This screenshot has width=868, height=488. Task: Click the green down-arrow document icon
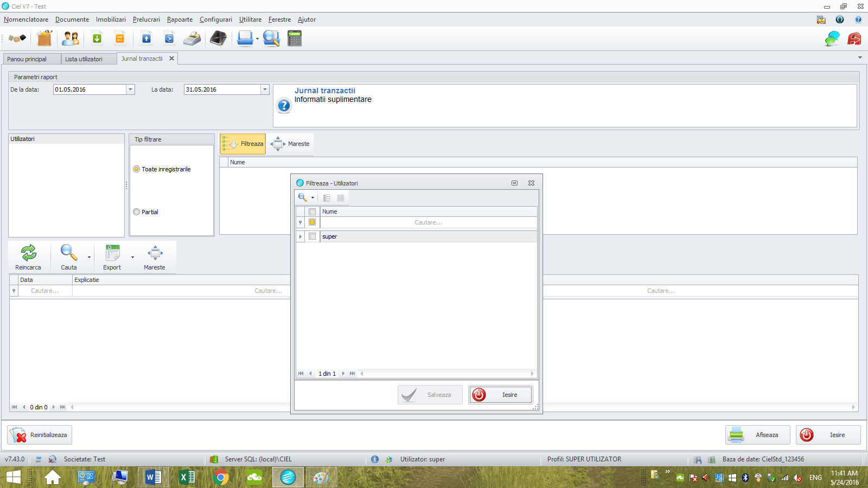(x=97, y=38)
